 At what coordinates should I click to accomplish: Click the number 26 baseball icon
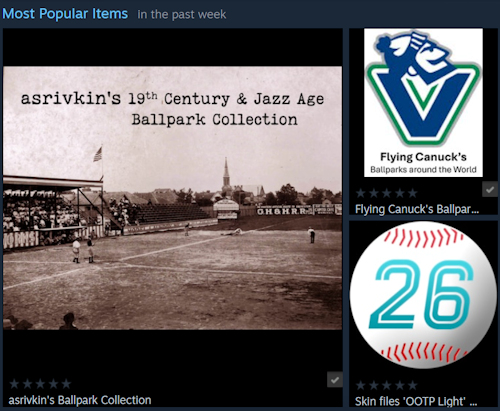423,295
